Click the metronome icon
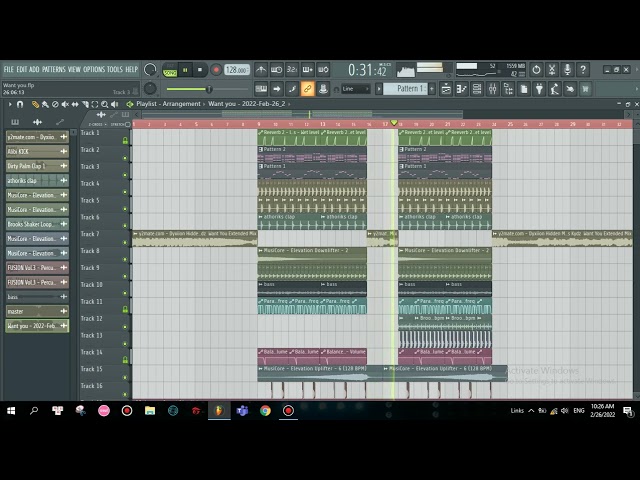Viewport: 640px width, 480px height. tap(261, 70)
